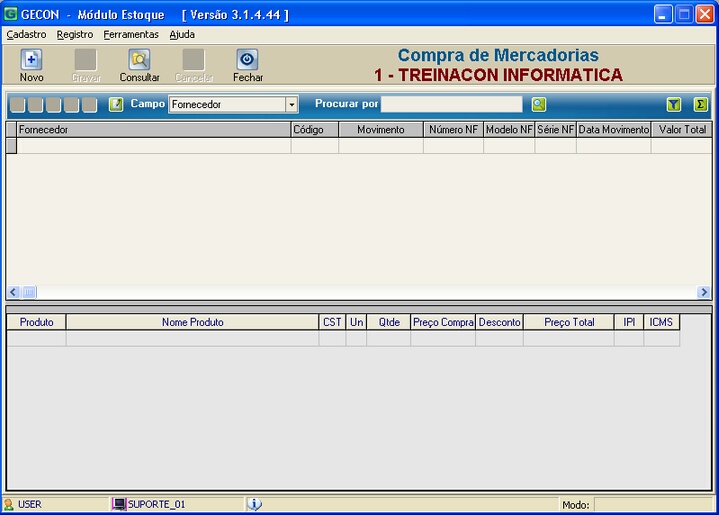Click the Modo status field
The image size is (719, 515).
click(x=653, y=504)
